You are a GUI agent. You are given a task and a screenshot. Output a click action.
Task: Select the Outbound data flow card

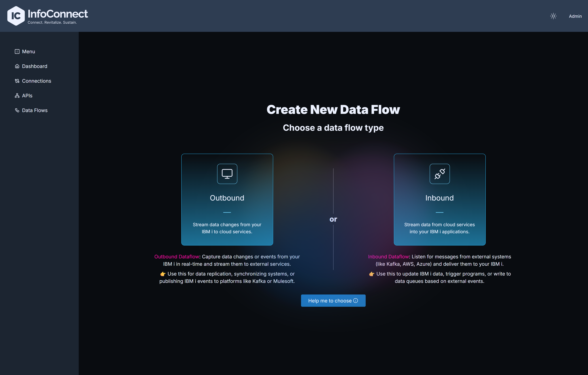pos(227,199)
